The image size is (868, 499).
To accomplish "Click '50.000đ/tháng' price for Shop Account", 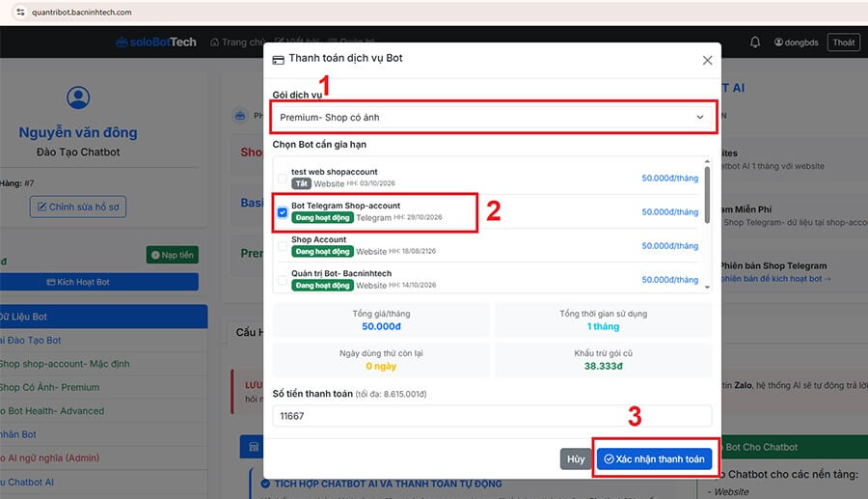I will (x=670, y=246).
